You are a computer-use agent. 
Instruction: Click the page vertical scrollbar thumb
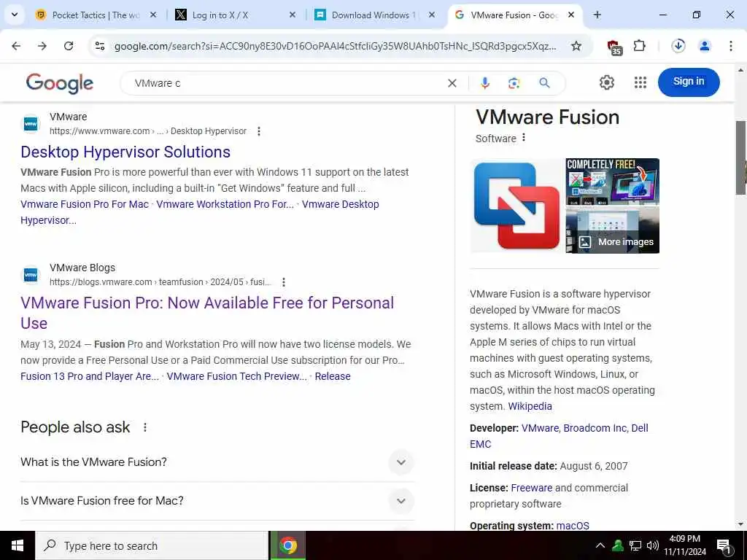(740, 157)
